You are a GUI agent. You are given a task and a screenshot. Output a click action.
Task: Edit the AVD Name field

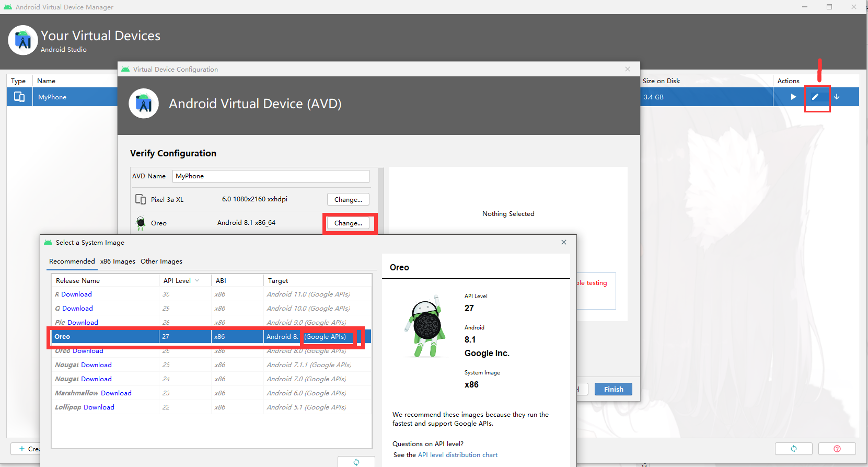click(x=271, y=176)
